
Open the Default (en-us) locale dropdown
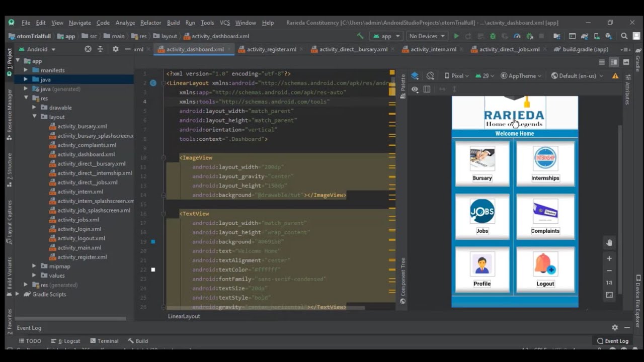click(578, 76)
